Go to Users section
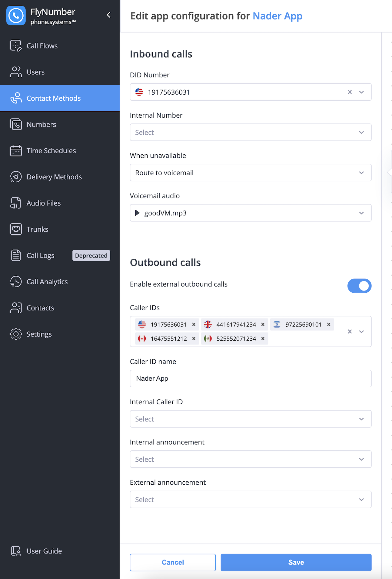Image resolution: width=392 pixels, height=579 pixels. [60, 72]
